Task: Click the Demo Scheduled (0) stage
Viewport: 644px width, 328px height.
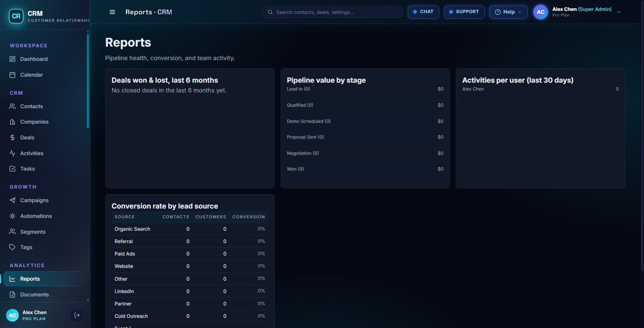Action: (309, 121)
